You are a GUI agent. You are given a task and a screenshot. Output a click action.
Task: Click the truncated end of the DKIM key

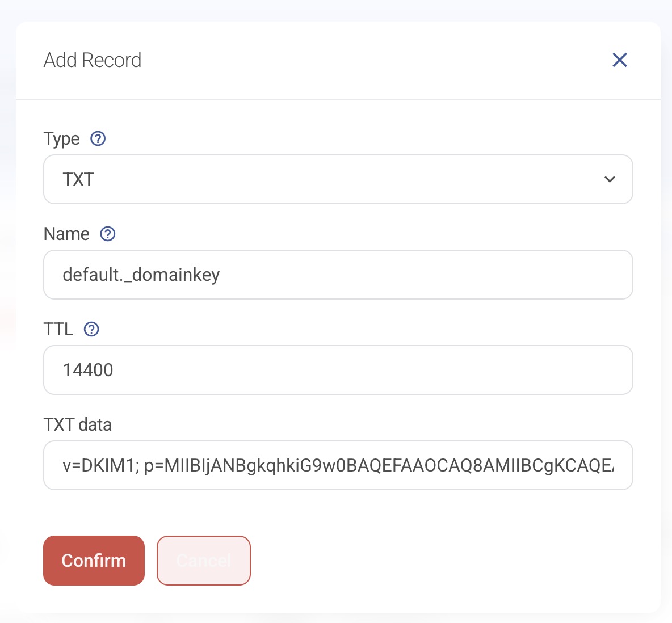coord(606,466)
